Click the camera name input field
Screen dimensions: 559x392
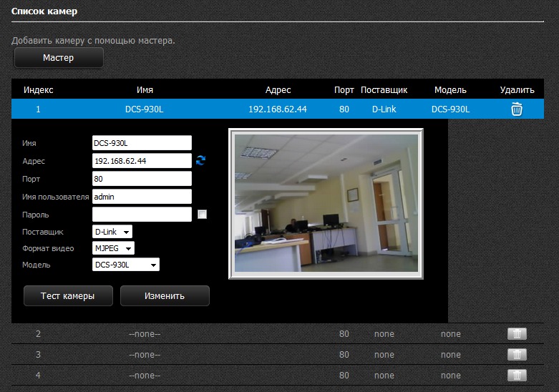[x=142, y=143]
